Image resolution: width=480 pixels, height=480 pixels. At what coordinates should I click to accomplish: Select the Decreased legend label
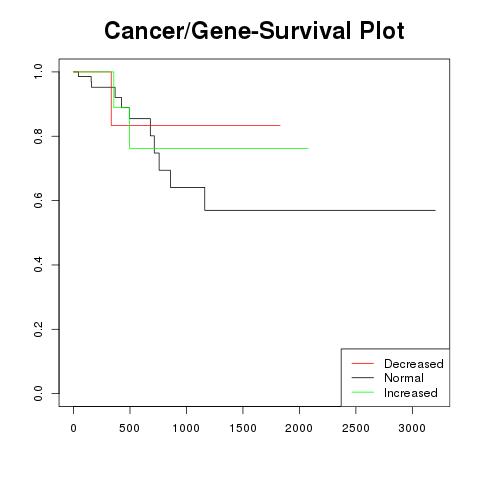[414, 364]
